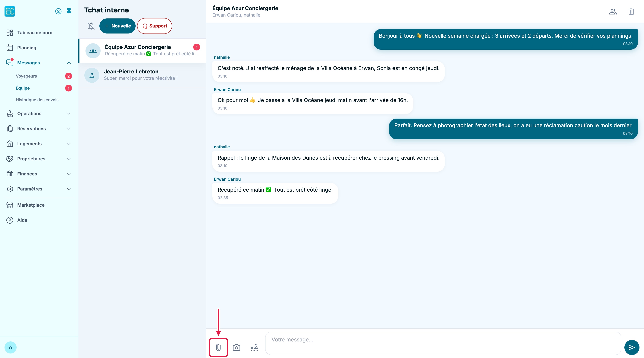Click the Équipe unread badge 1
This screenshot has height=358, width=644.
click(x=69, y=88)
